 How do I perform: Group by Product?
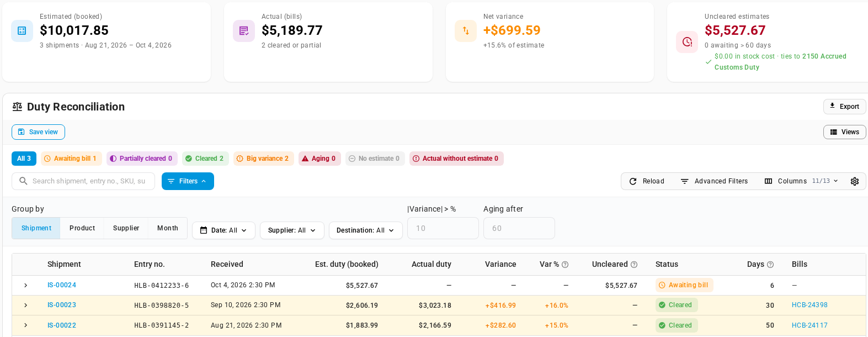(x=82, y=228)
